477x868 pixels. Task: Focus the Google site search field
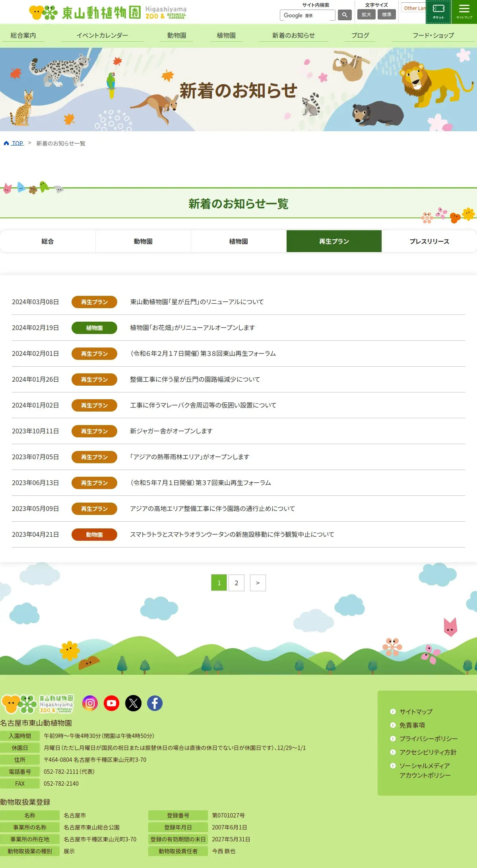[307, 15]
